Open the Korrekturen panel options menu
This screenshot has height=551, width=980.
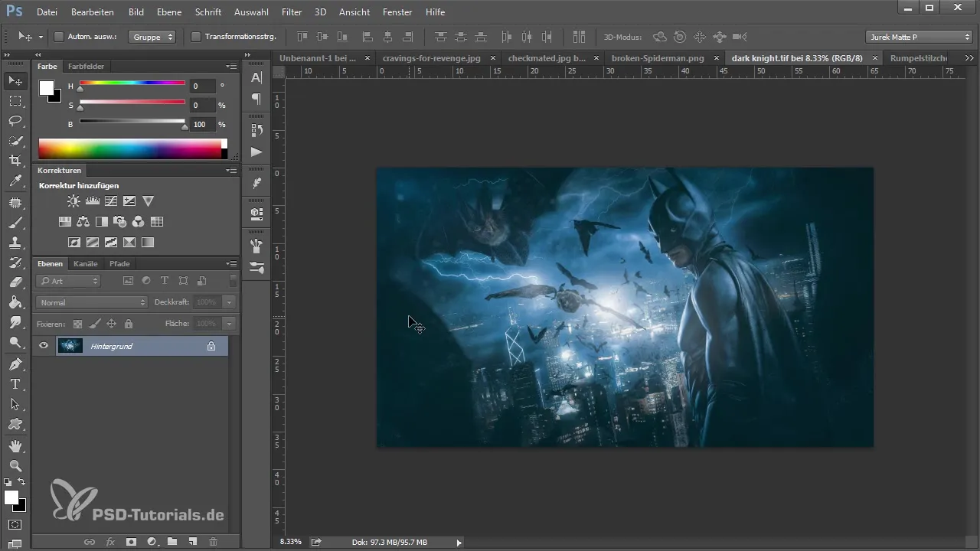(x=231, y=171)
